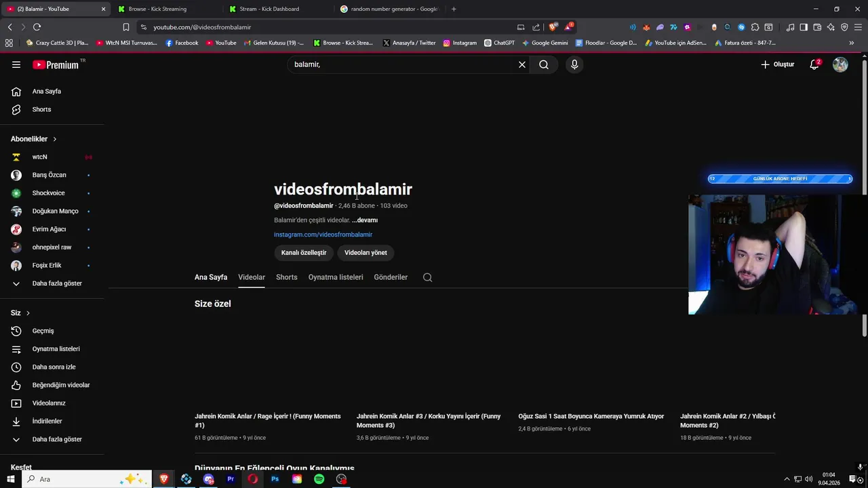Switch to Browse - Kick Streaming tab
This screenshot has height=488, width=868.
pyautogui.click(x=167, y=9)
